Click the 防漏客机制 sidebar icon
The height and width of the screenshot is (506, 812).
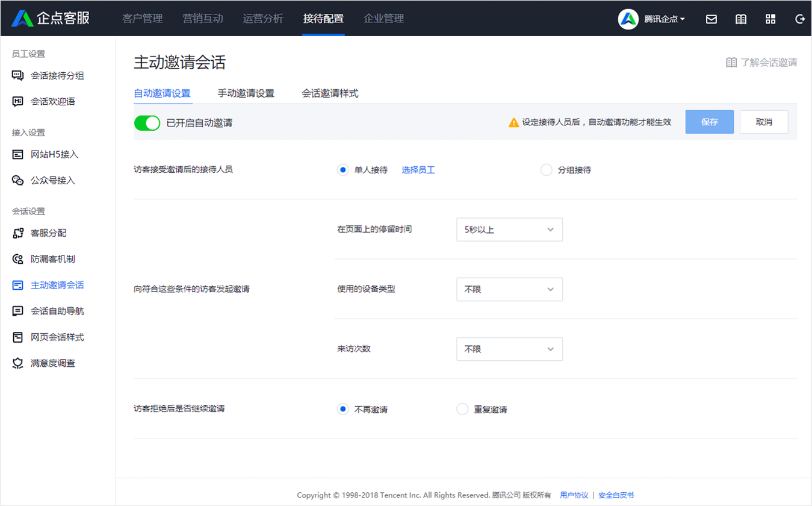click(x=18, y=259)
